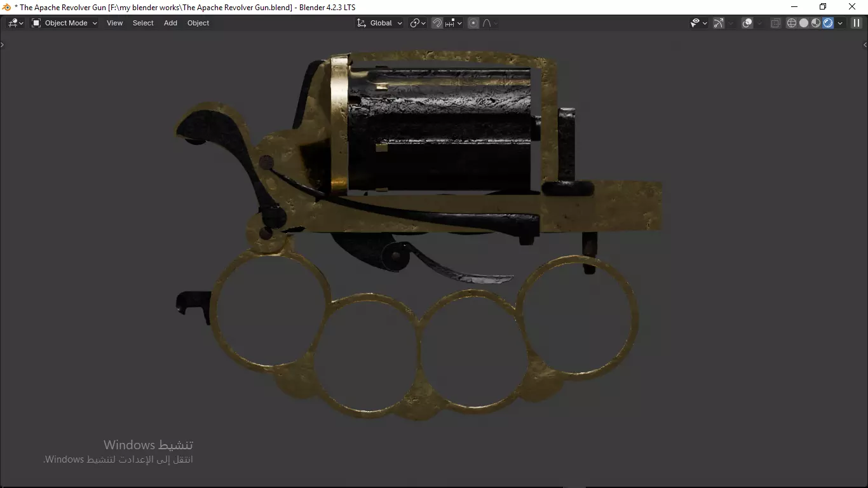Toggle the snap magnet icon
This screenshot has height=488, width=868.
click(437, 23)
